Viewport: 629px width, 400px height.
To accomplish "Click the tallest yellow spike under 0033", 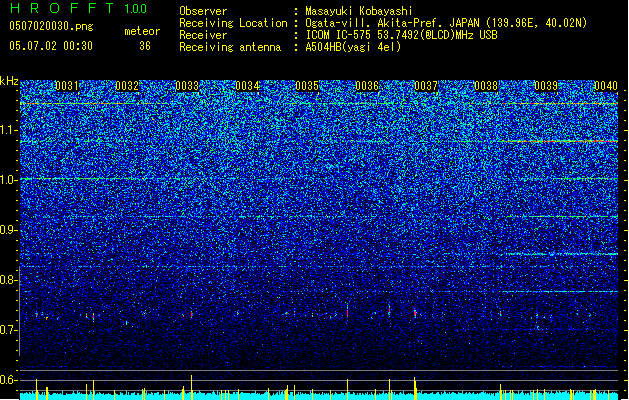I will click(x=191, y=387).
